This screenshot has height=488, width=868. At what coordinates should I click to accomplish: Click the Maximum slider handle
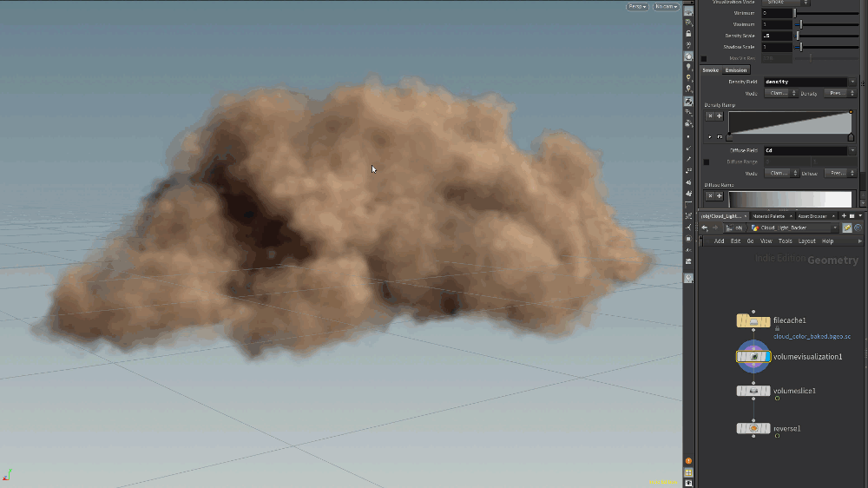coord(801,24)
